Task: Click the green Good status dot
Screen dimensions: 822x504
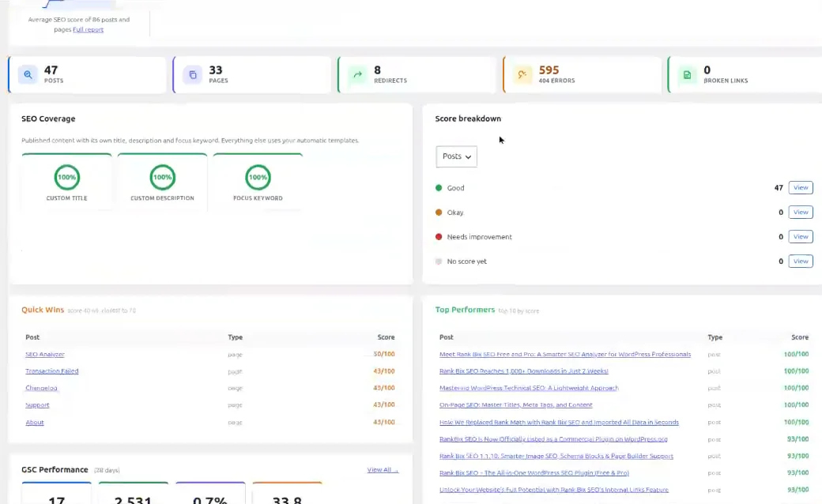Action: click(439, 187)
